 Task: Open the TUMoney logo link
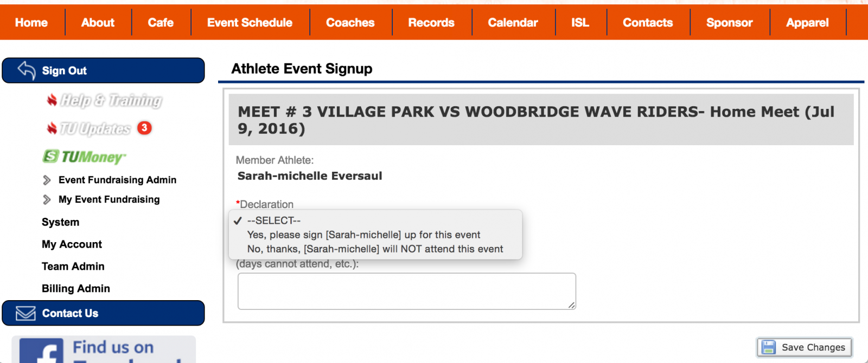point(84,157)
